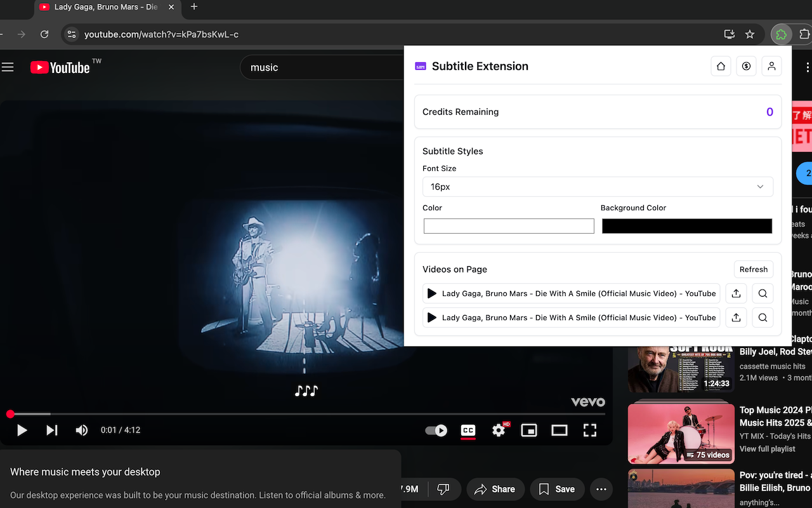
Task: Open a new browser tab
Action: click(194, 7)
